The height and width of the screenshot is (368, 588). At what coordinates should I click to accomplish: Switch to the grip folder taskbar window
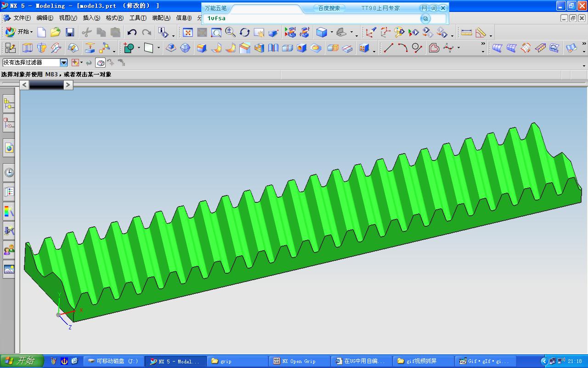[x=237, y=361]
